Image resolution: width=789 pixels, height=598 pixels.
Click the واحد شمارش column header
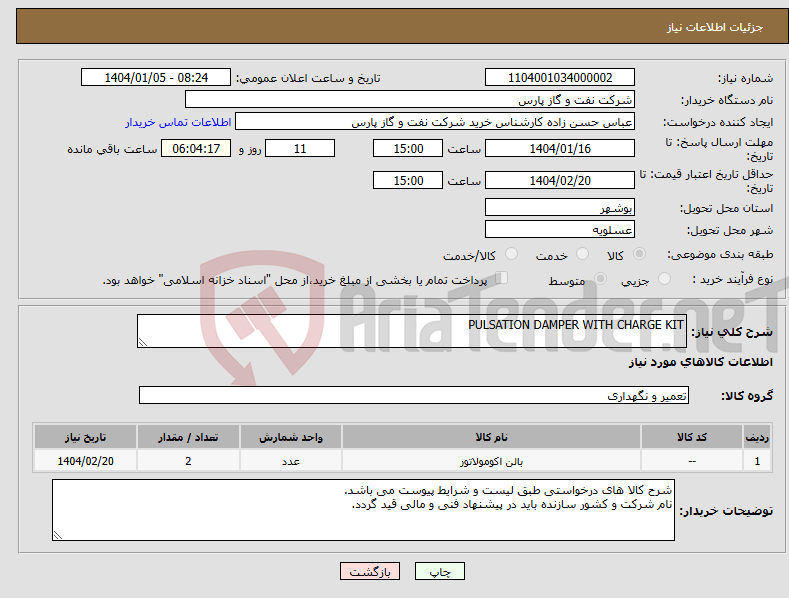291,437
